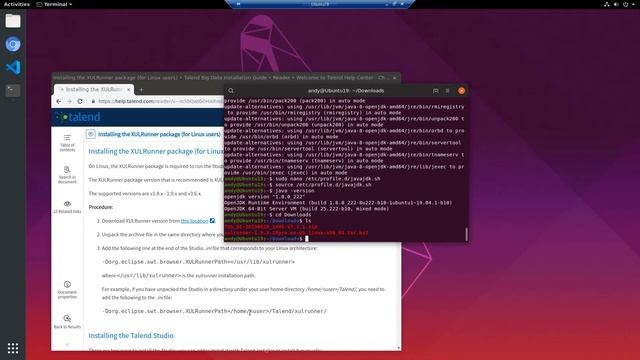
Task: Click the browser page scrollbar down arrow
Action: (399, 348)
